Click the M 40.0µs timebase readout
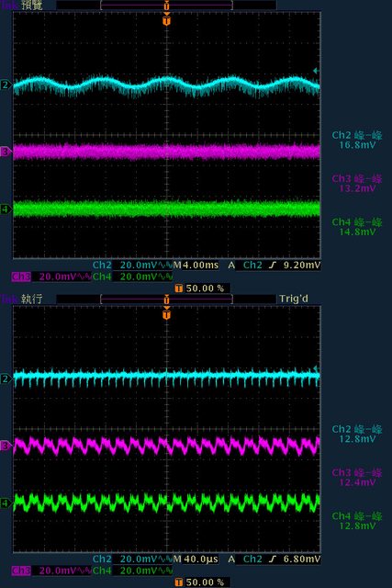Screen dimensions: 392x588 click(196, 560)
